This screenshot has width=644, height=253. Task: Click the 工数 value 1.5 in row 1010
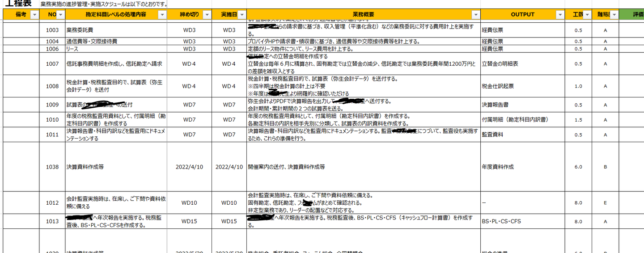pyautogui.click(x=578, y=120)
